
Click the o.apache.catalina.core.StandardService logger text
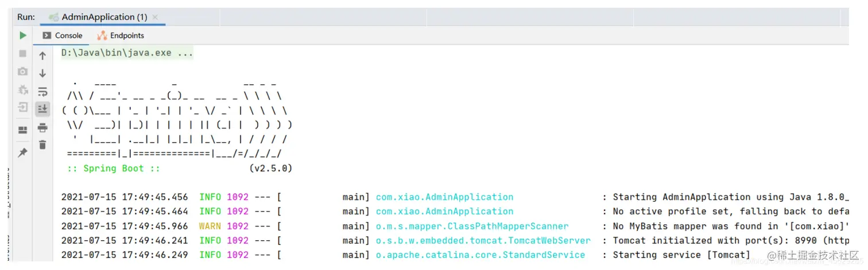(480, 255)
